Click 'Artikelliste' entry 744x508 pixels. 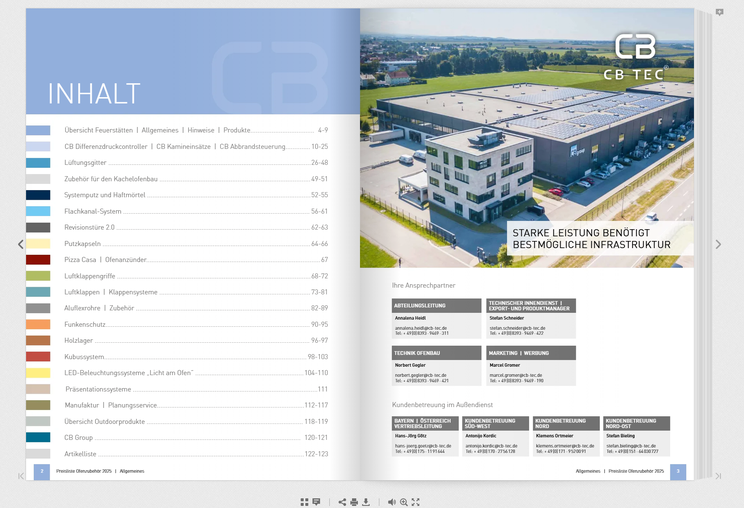point(196,454)
